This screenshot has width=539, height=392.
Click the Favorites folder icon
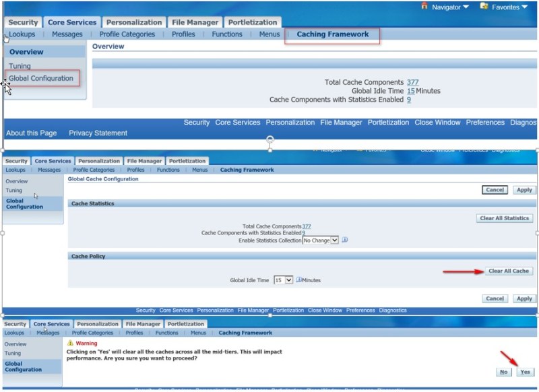tap(484, 6)
